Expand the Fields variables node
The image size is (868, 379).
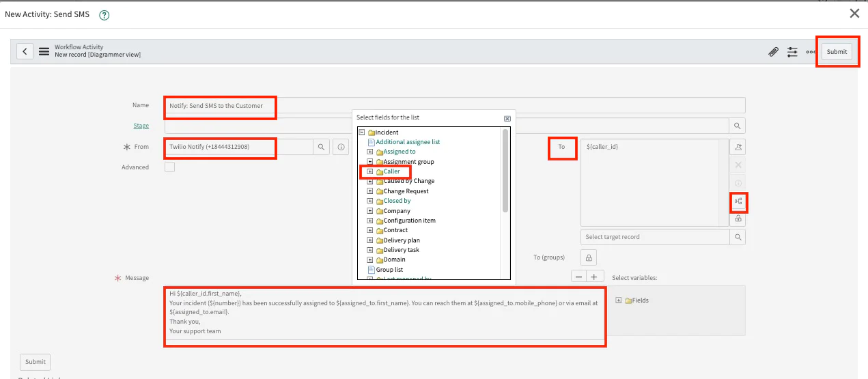[619, 300]
